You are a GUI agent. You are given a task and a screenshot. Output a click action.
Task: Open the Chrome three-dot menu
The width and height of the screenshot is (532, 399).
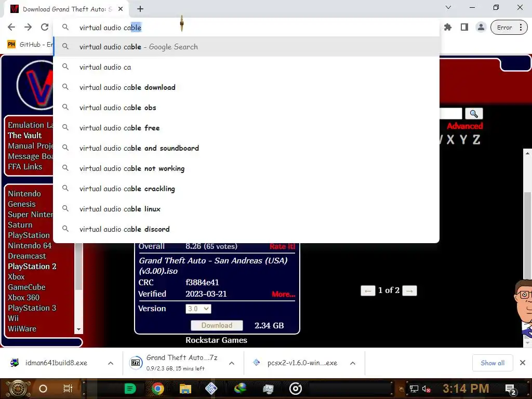[x=521, y=28]
